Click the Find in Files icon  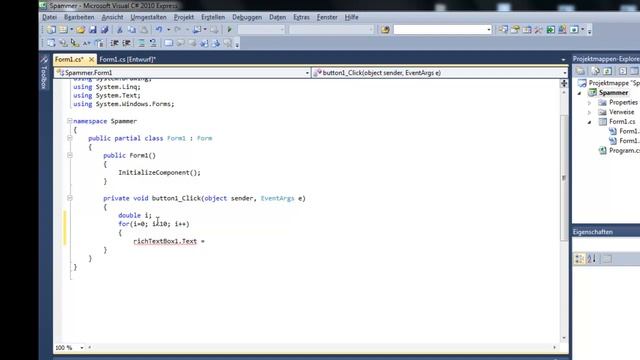(x=385, y=30)
